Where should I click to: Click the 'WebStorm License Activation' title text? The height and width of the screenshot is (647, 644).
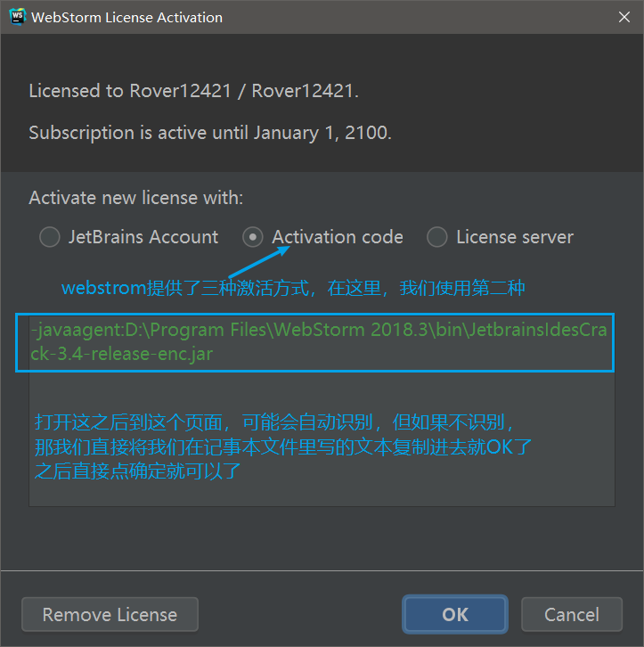[x=127, y=17]
